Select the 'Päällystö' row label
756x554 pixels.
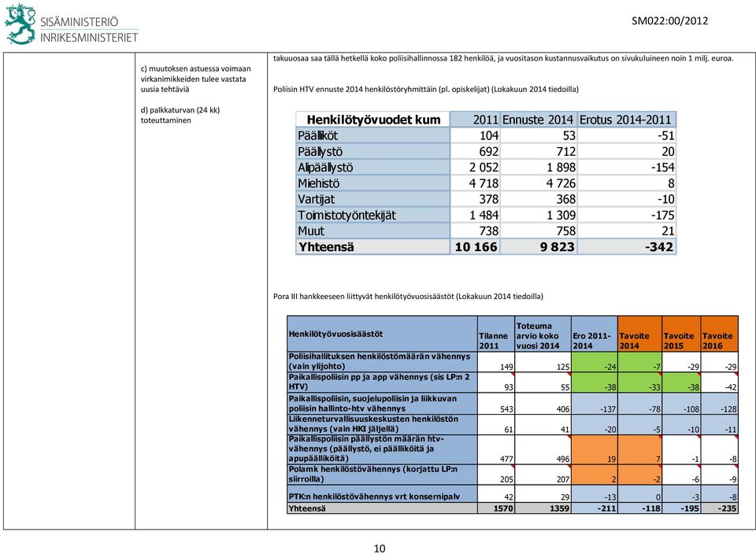click(321, 151)
